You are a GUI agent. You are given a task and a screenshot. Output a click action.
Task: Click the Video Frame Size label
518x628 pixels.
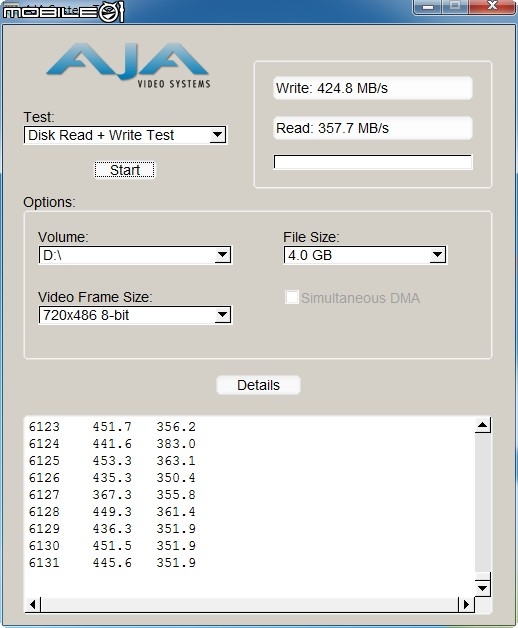(95, 297)
